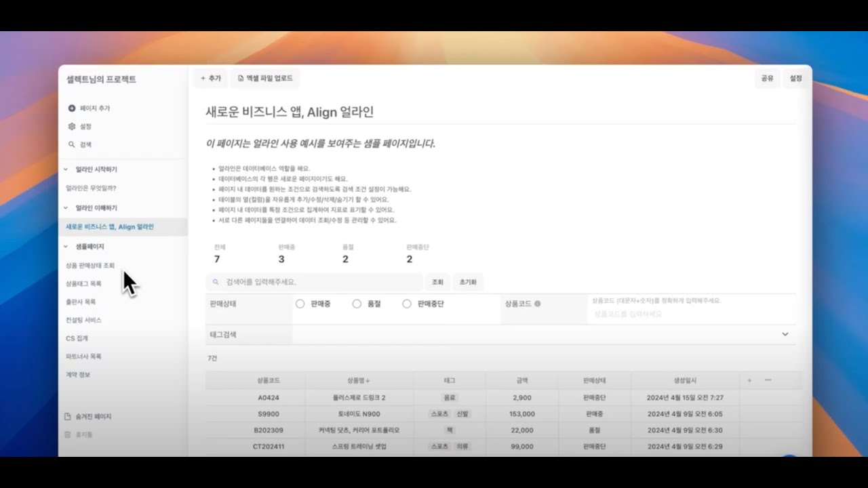This screenshot has height=488, width=868.
Task: Sort by the 상품명 column header
Action: pyautogui.click(x=359, y=381)
